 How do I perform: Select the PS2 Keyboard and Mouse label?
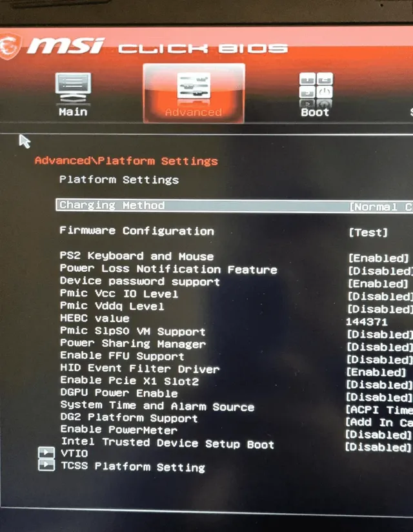137,256
